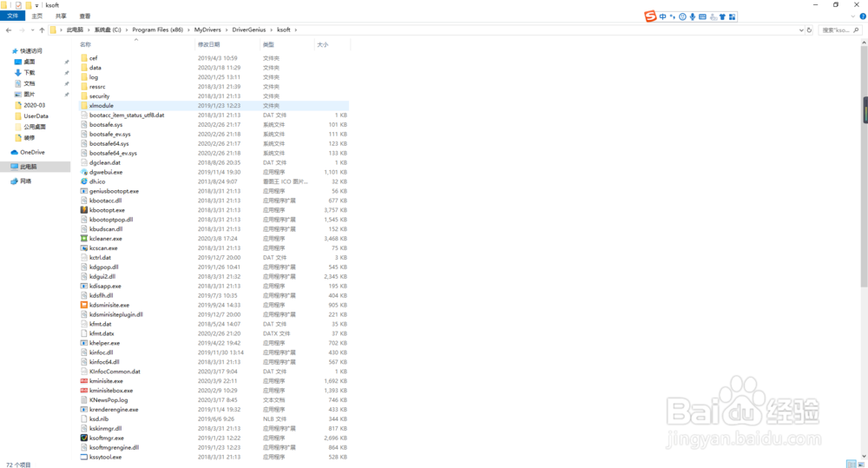Select the xlmodule folder icon

point(84,106)
